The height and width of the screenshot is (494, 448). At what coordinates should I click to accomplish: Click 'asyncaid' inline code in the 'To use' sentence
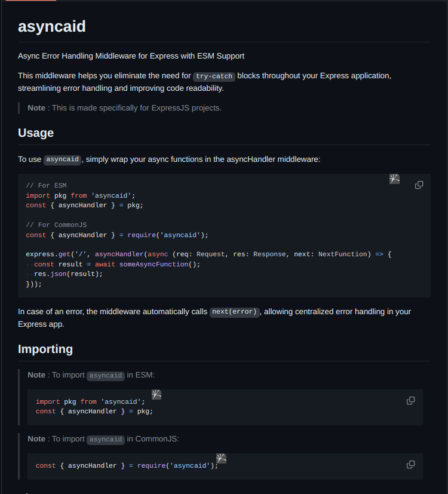tap(62, 159)
